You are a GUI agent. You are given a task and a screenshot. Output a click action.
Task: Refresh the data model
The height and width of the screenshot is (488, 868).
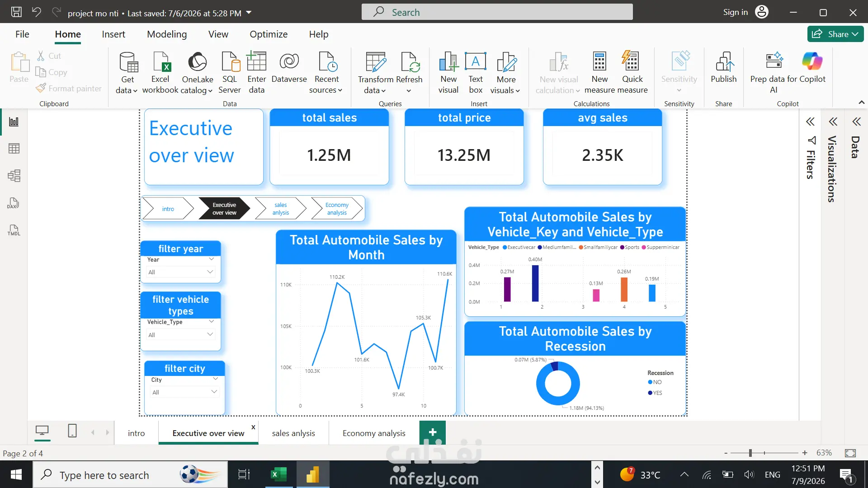[409, 72]
